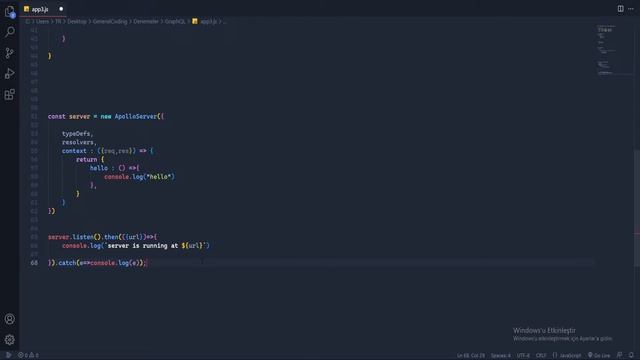This screenshot has width=640, height=360.
Task: Change the CRLF end of line sequence
Action: 541,356
